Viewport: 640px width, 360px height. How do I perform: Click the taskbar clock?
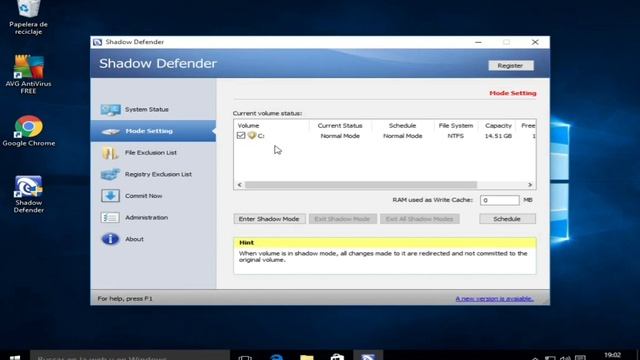click(612, 356)
